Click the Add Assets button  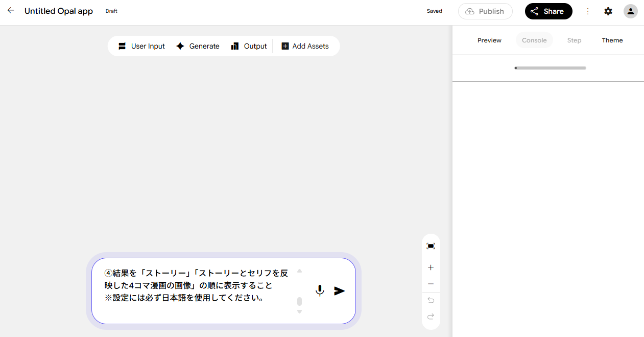(x=305, y=46)
